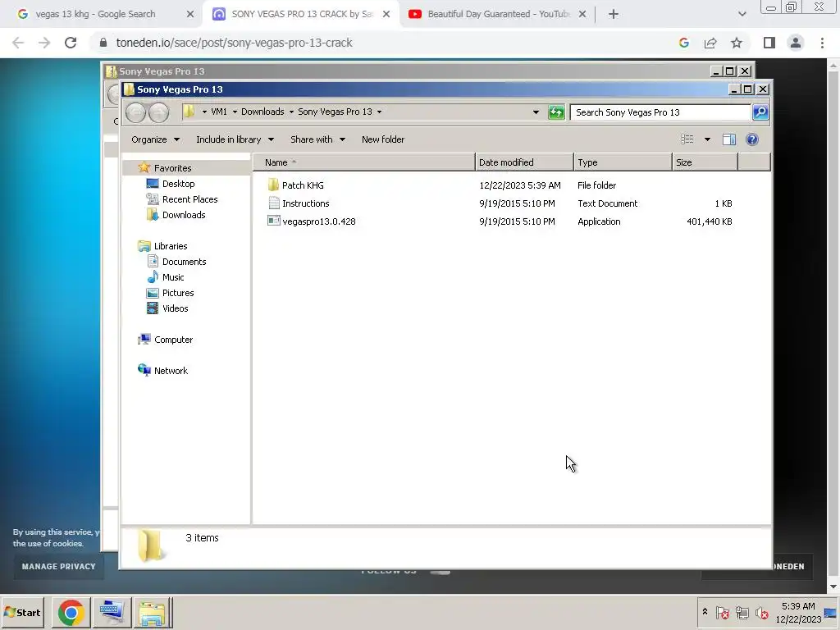Expand dropdown arrow after Sony Vegas Pro 13 breadcrumb

click(379, 112)
